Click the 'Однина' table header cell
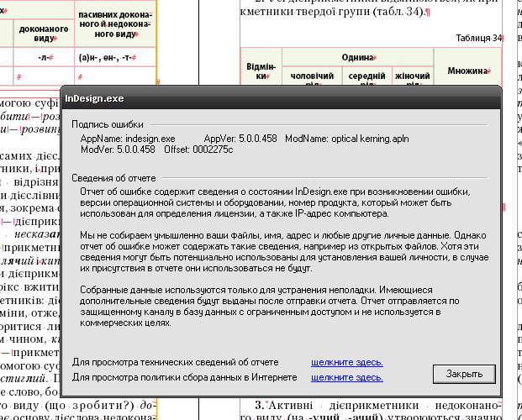This screenshot has height=420, width=522. (357, 57)
